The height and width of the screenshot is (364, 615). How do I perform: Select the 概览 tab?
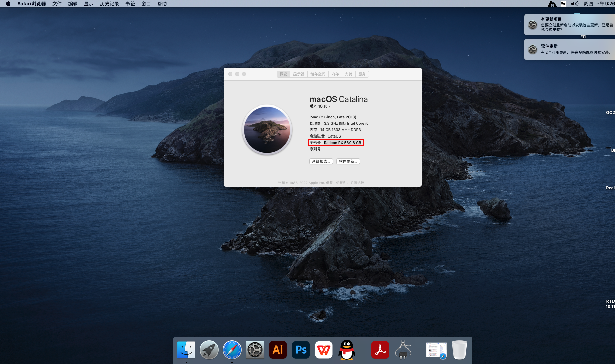click(x=283, y=74)
